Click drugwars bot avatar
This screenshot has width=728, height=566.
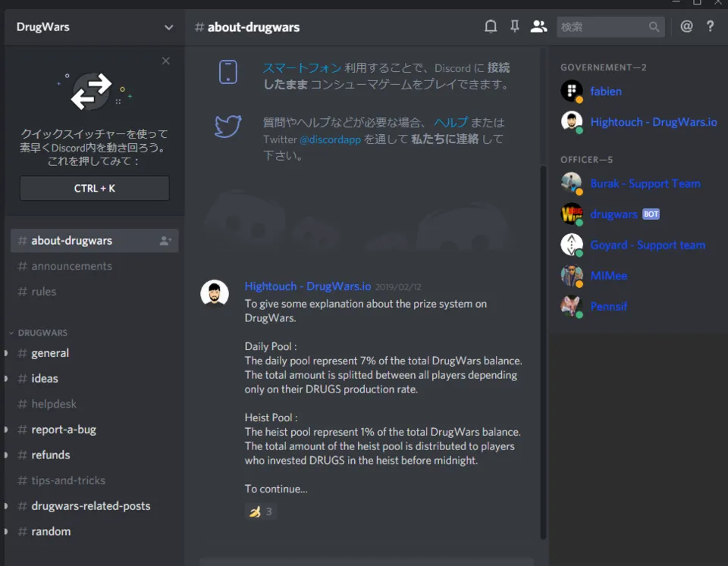[x=572, y=214]
